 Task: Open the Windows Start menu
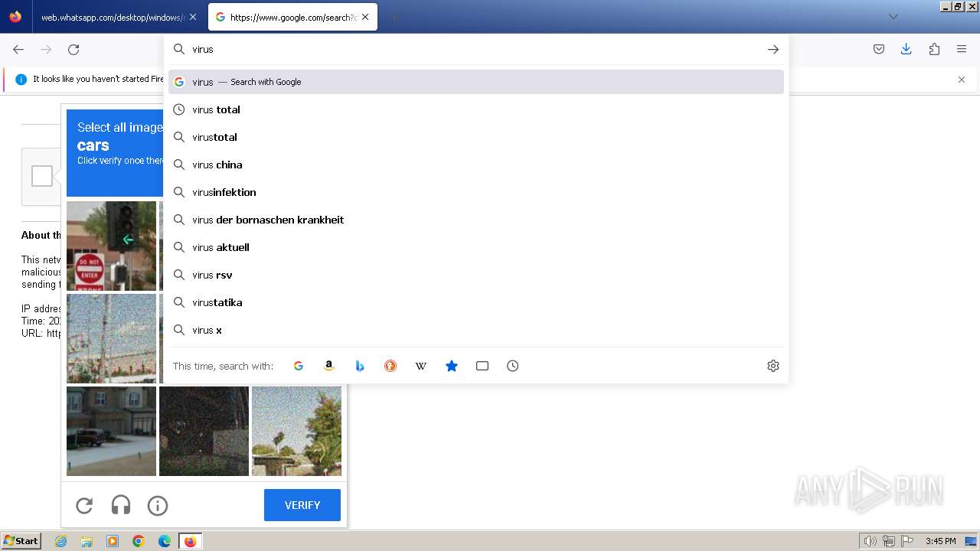(x=21, y=541)
